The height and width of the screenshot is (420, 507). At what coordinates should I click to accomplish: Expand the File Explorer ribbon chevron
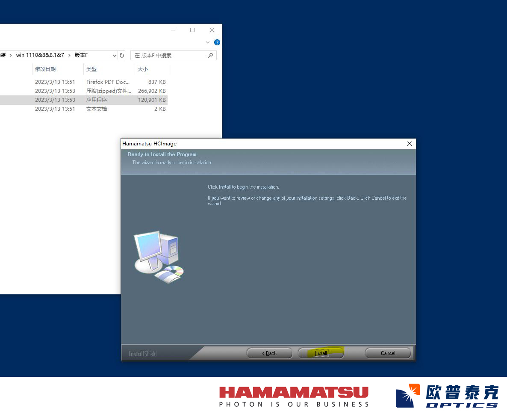(208, 42)
